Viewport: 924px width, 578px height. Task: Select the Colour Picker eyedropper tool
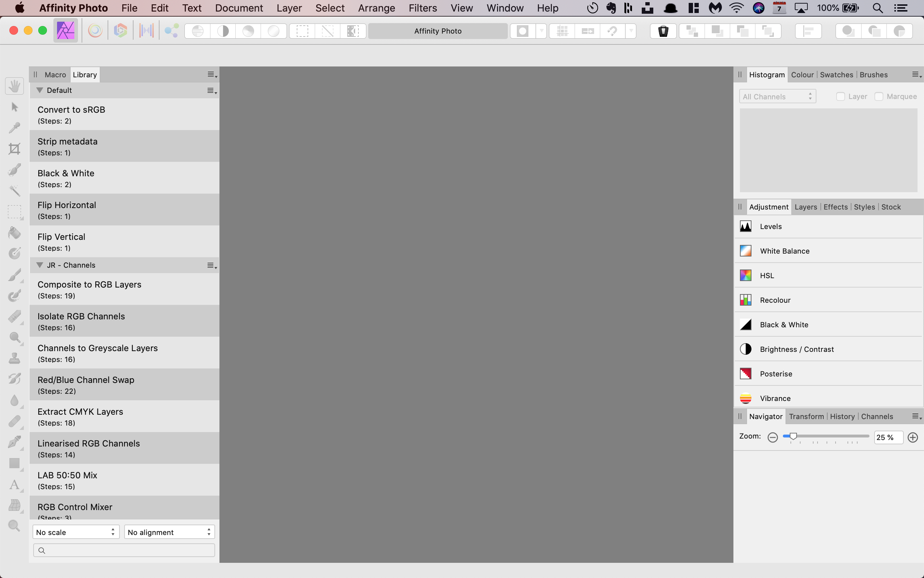point(14,128)
